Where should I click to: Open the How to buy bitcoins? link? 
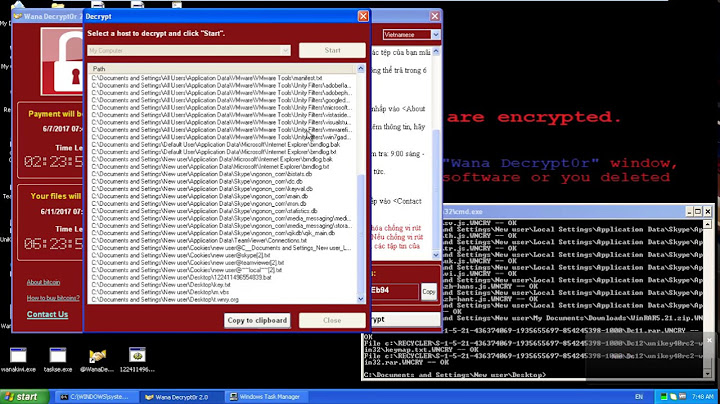click(53, 298)
